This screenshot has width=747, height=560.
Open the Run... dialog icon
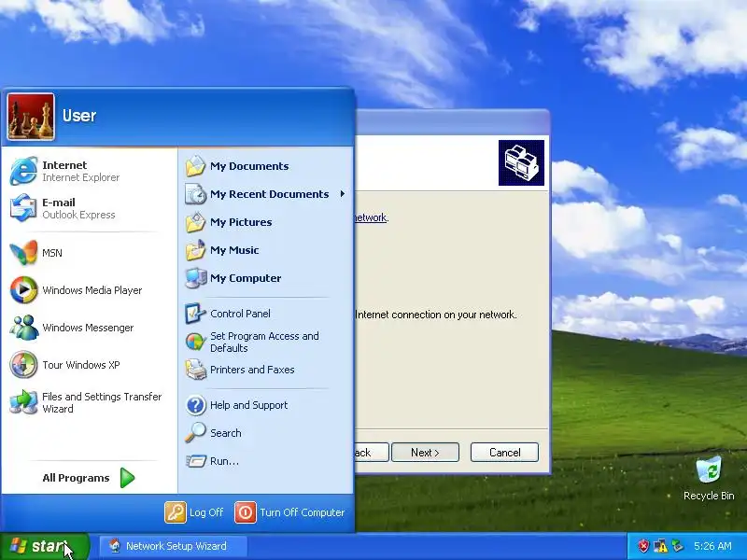point(195,461)
